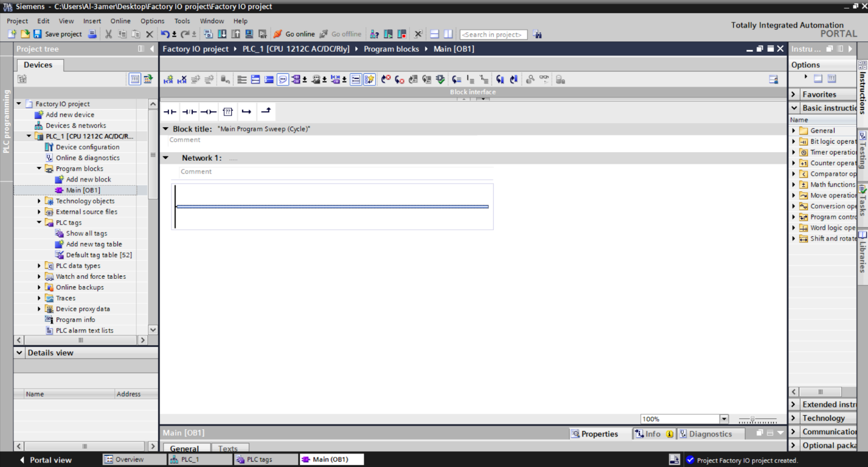The height and width of the screenshot is (467, 868).
Task: Switch to Portal view
Action: 46,460
